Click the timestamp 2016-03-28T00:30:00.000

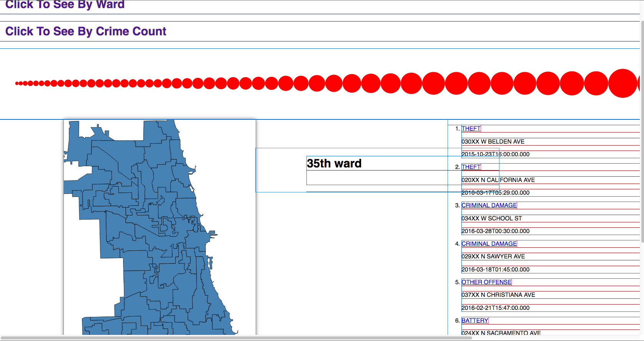click(495, 231)
